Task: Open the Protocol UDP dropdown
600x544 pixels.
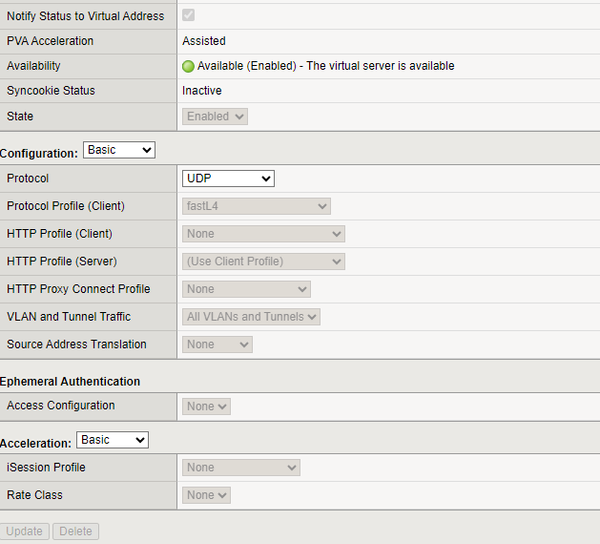Action: [x=228, y=178]
